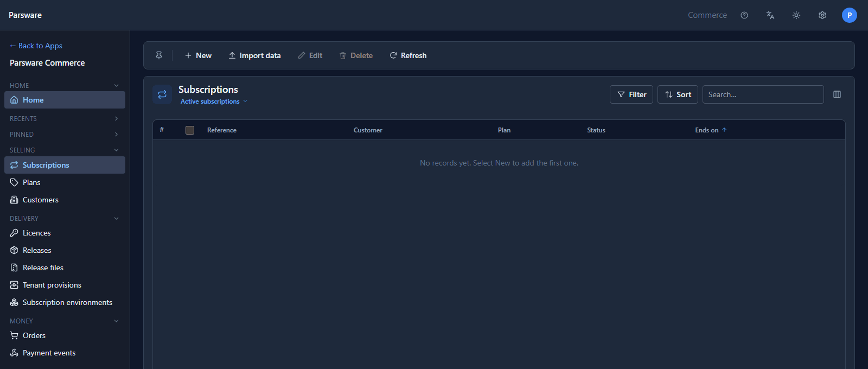Tick the select-all checkbox in table header
868x369 pixels.
[190, 130]
